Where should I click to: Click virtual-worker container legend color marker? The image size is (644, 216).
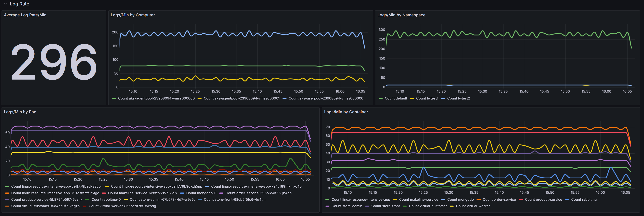[452, 206]
